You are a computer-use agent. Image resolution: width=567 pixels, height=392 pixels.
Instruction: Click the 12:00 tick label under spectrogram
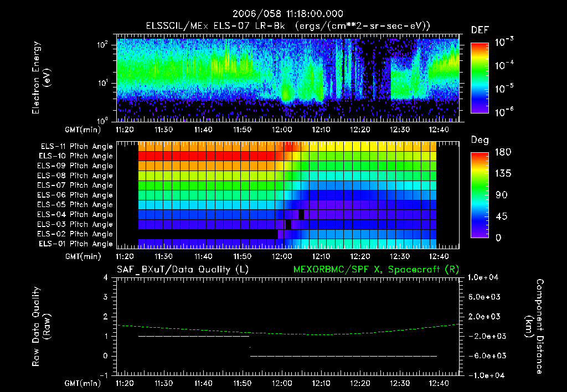pyautogui.click(x=282, y=130)
